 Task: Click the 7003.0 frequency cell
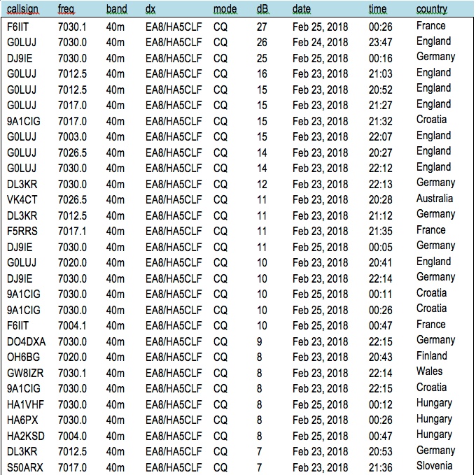pos(72,136)
